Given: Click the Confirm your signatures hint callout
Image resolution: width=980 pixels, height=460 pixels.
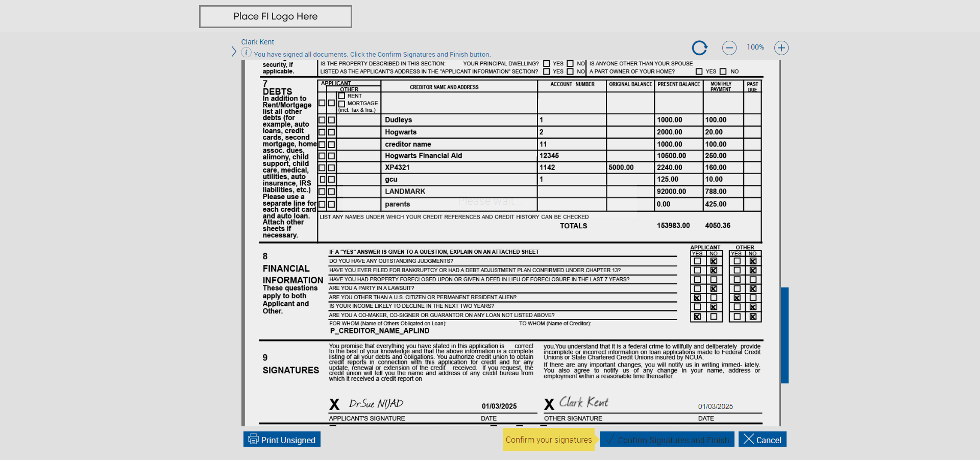Looking at the screenshot, I should (x=549, y=440).
